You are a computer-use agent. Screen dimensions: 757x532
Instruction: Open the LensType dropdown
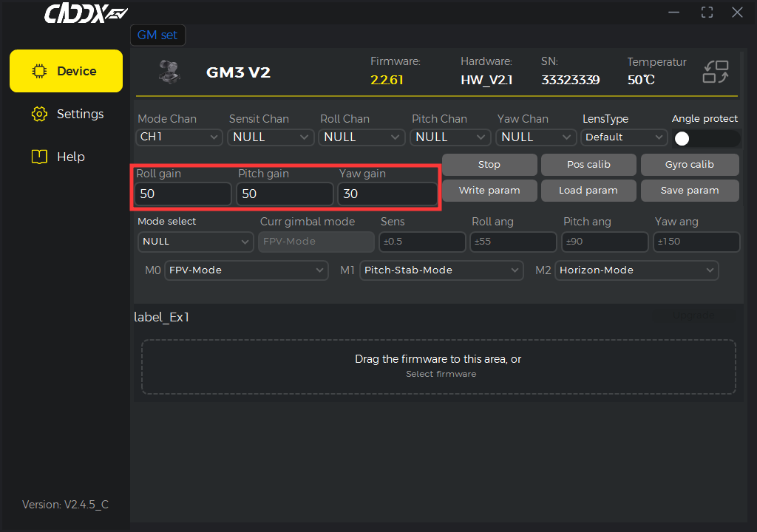pyautogui.click(x=624, y=137)
